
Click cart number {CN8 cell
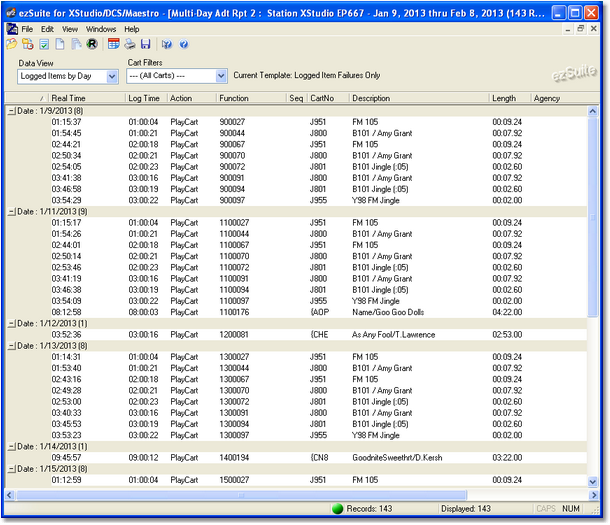tap(319, 458)
